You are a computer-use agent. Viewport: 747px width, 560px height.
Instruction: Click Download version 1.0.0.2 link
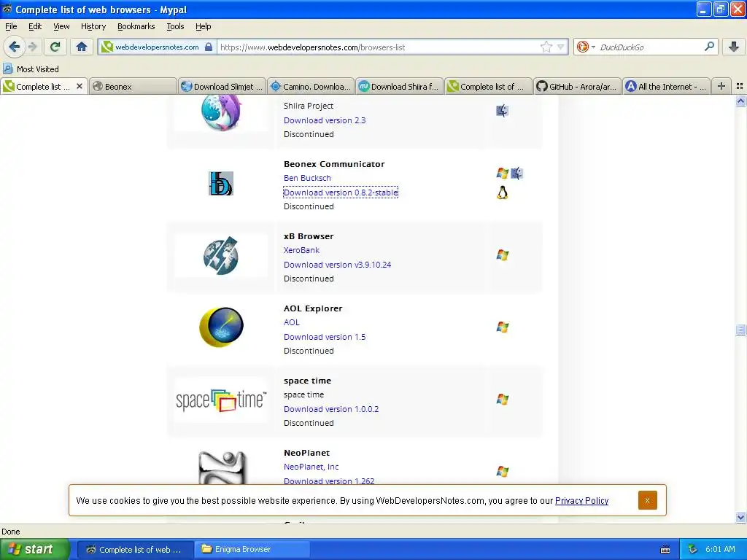tap(331, 409)
